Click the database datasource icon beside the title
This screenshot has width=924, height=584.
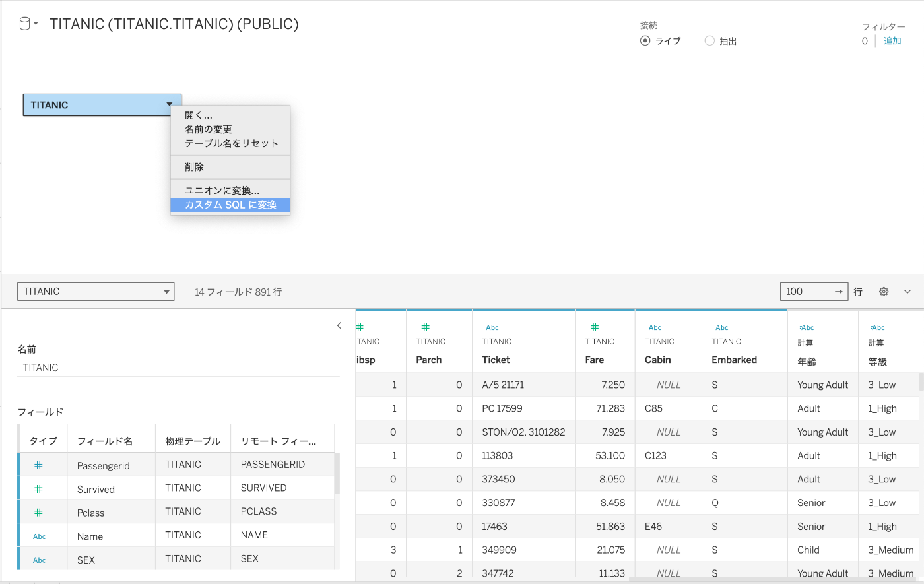(25, 24)
